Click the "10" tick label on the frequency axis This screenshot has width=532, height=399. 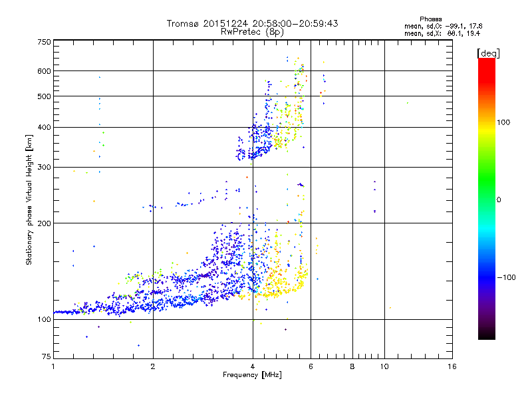coord(384,366)
